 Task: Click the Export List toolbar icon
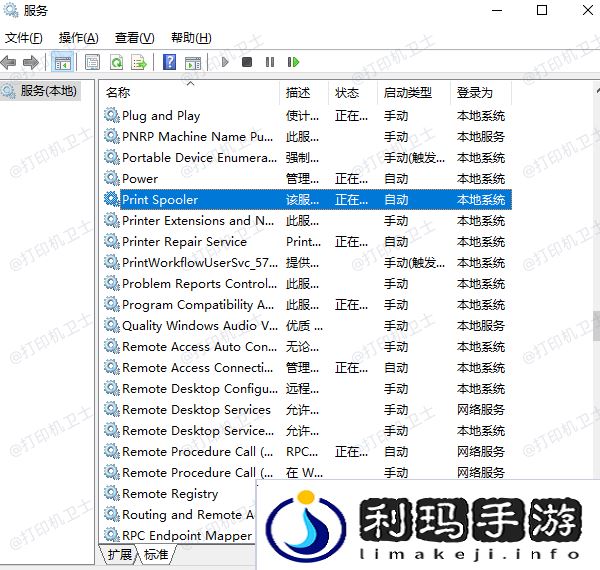[139, 62]
